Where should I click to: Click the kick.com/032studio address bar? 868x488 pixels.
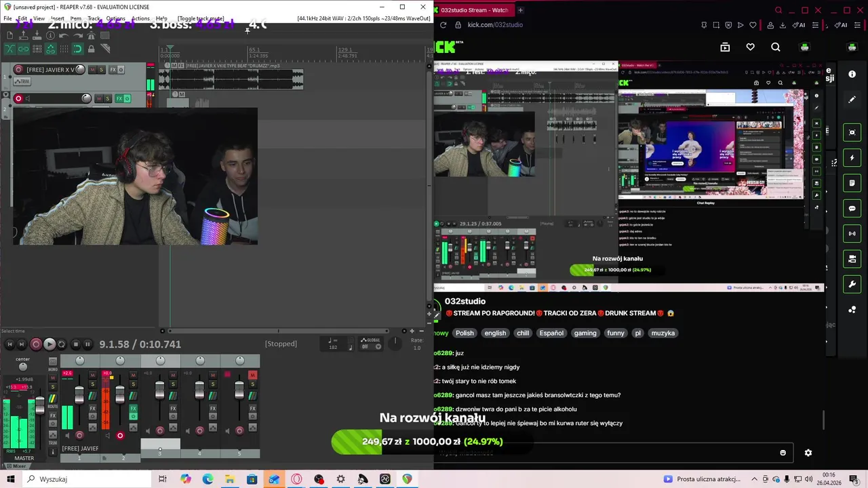(495, 25)
